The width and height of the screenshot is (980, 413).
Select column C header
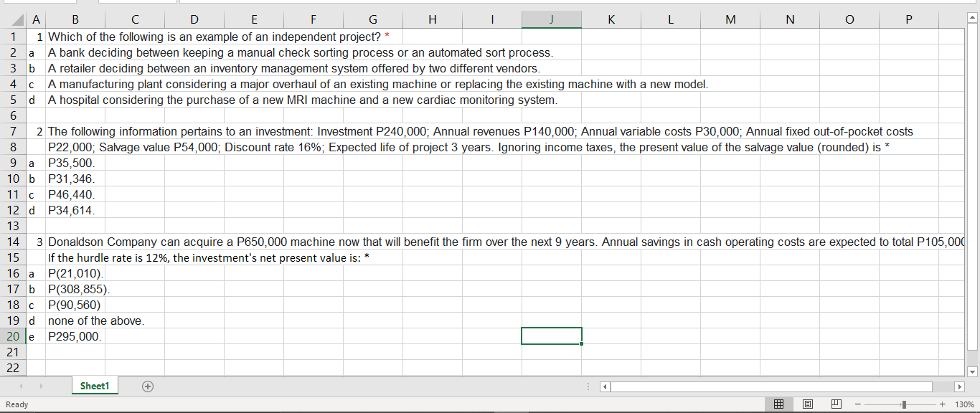(x=136, y=21)
